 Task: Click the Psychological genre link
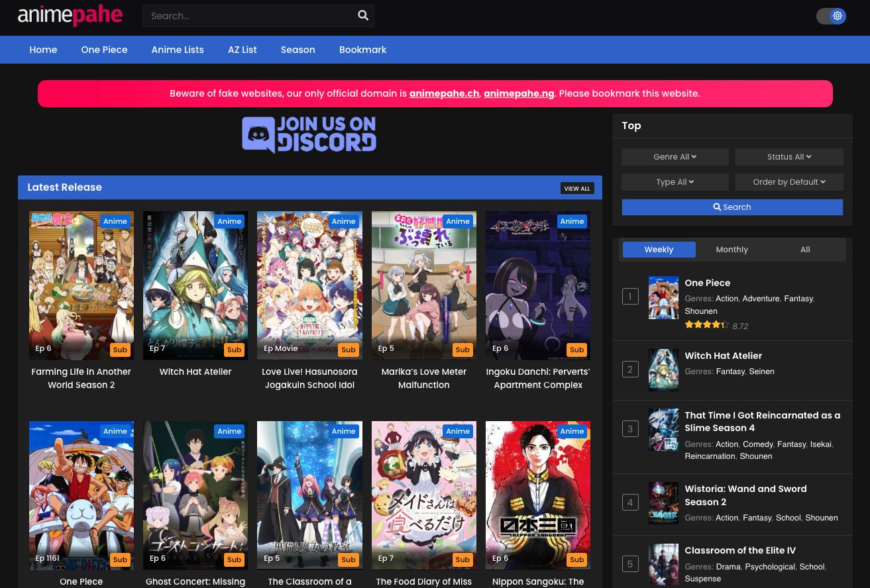click(769, 567)
